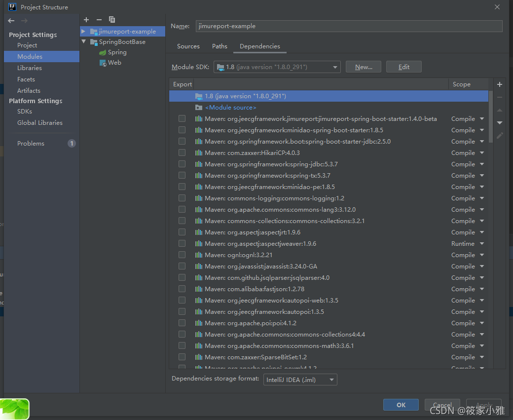Click library icon of fastjson dependency
513x420 pixels.
[x=199, y=289]
